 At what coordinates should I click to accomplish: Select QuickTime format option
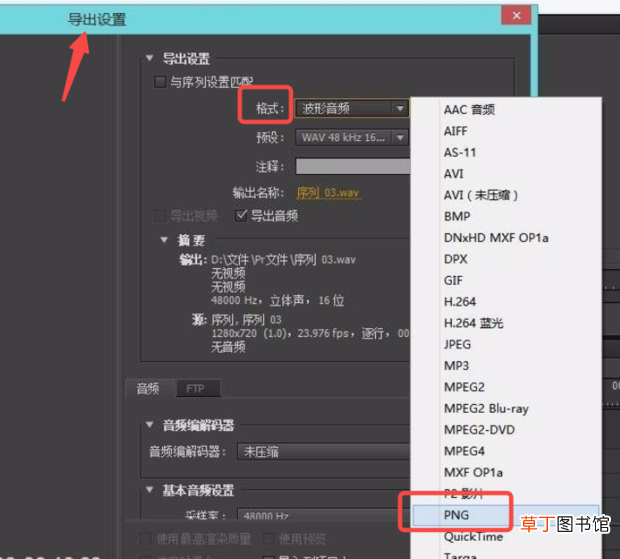click(x=506, y=536)
